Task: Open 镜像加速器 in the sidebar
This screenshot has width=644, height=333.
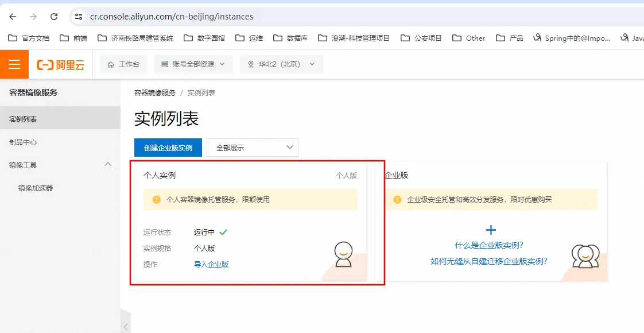Action: coord(36,188)
